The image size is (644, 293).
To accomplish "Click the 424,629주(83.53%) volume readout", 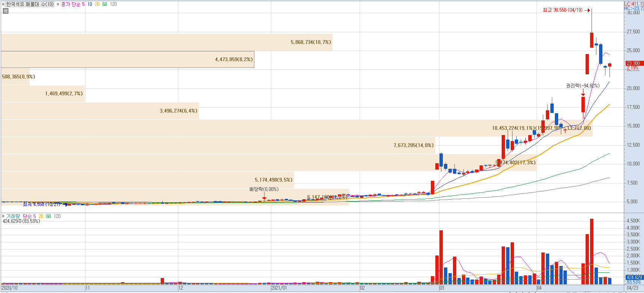I will (21, 221).
